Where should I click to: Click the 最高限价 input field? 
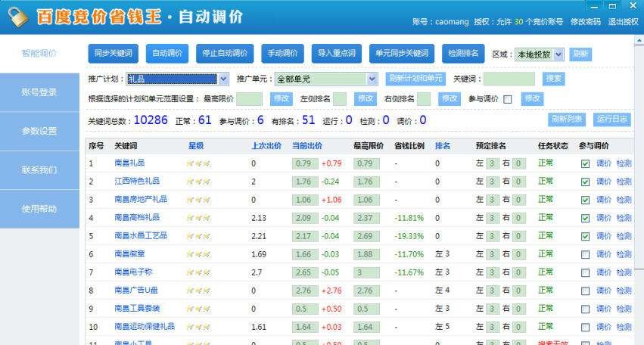pos(249,99)
